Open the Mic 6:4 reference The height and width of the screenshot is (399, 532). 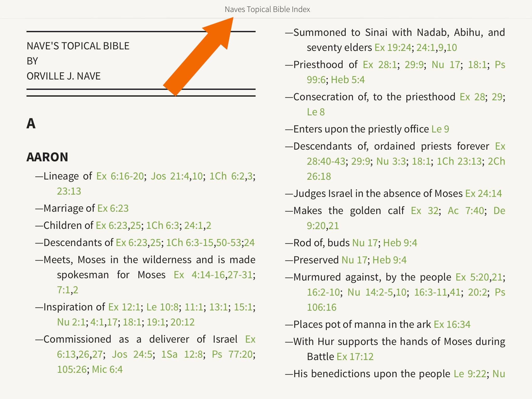point(107,370)
